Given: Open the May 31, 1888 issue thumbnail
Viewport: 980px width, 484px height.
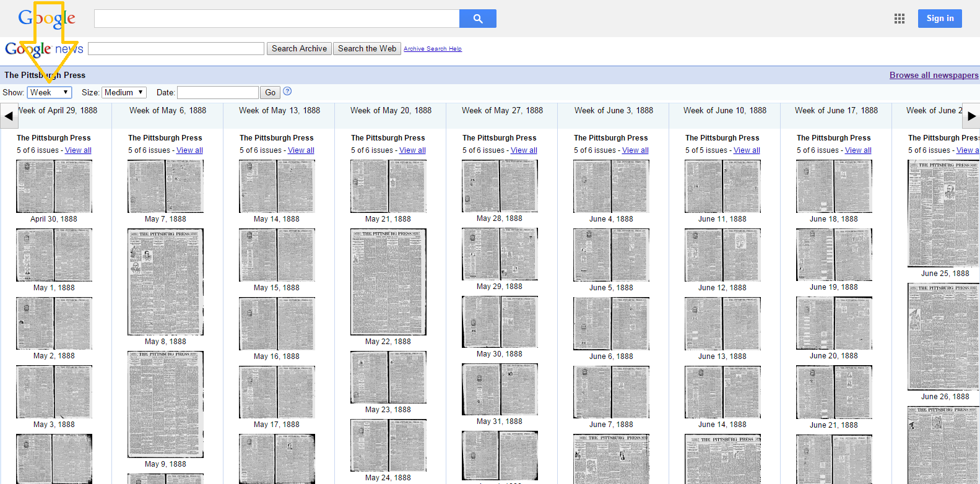Looking at the screenshot, I should click(x=500, y=389).
